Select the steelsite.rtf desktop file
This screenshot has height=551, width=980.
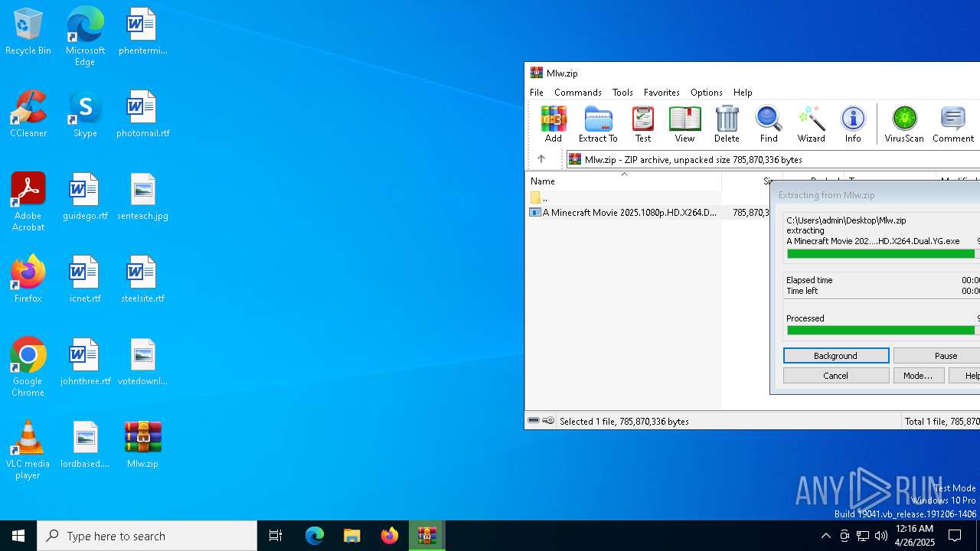pyautogui.click(x=143, y=279)
